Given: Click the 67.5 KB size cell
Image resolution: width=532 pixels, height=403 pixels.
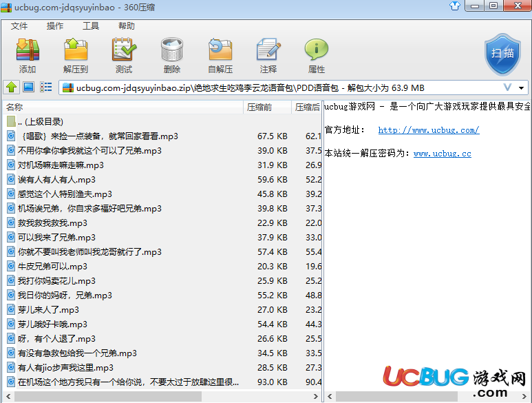Looking at the screenshot, I should tap(273, 136).
